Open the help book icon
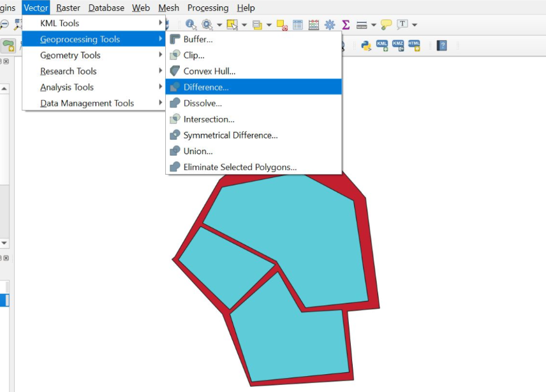 441,45
